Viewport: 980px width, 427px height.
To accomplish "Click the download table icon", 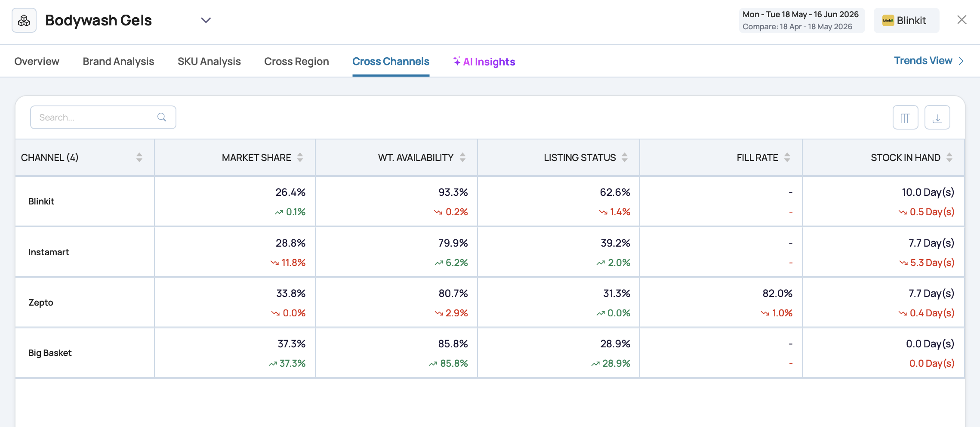I will (x=937, y=118).
